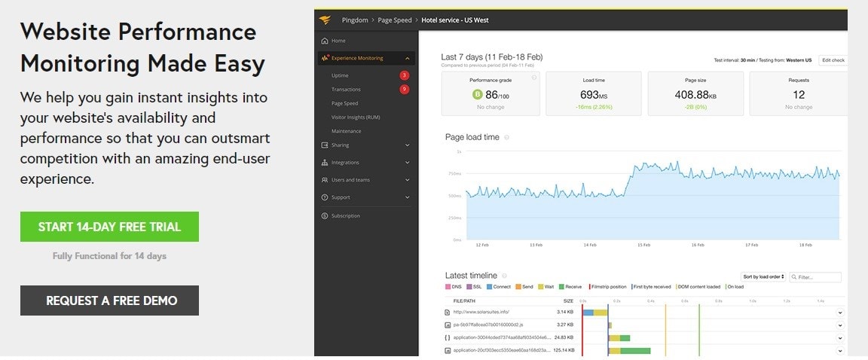Open Visitor Insights (RUM) menu item
868x360 pixels.
356,117
